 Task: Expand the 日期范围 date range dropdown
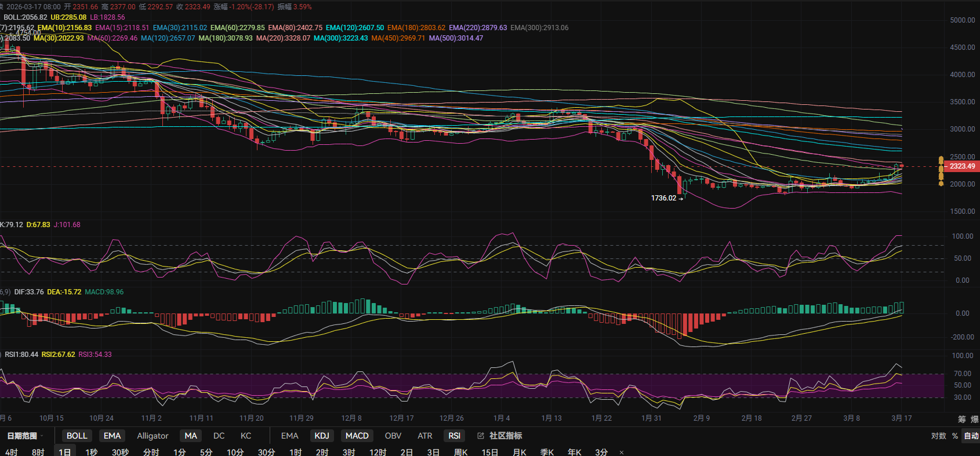pyautogui.click(x=25, y=436)
